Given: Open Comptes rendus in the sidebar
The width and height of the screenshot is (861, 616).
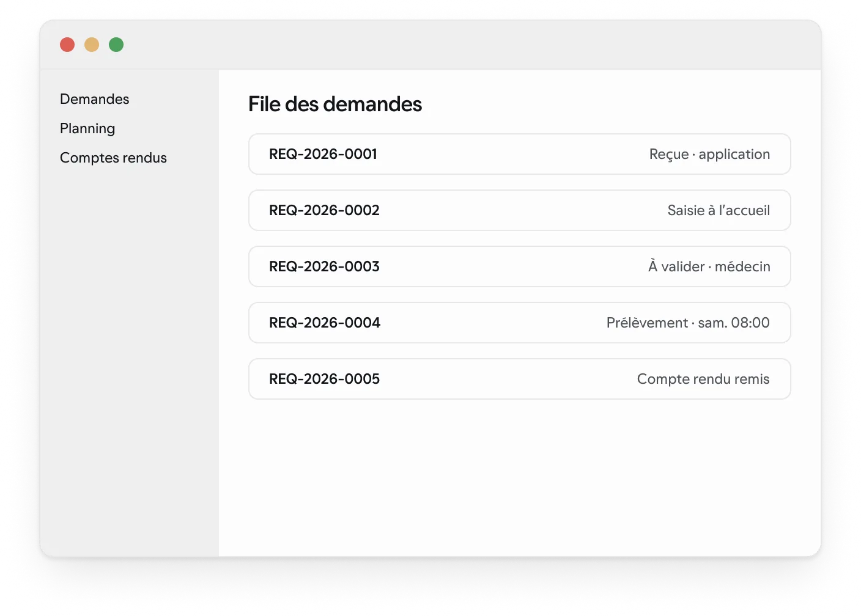Looking at the screenshot, I should click(113, 158).
